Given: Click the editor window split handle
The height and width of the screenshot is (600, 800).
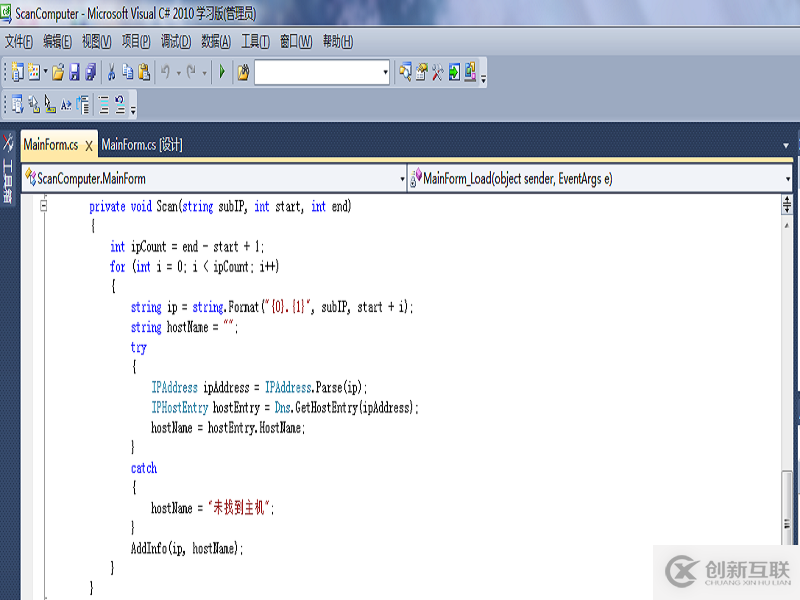Looking at the screenshot, I should pos(787,204).
